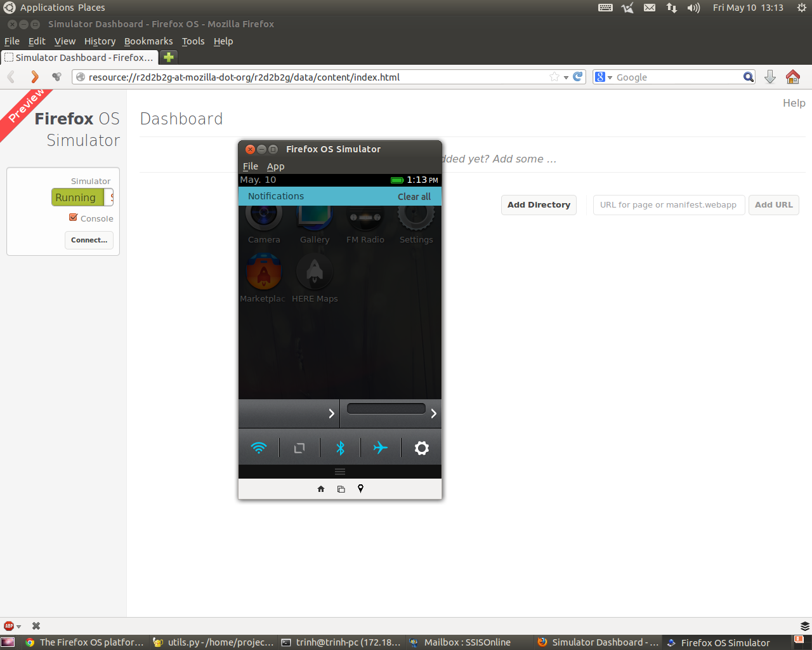Open the Marketplace app

[264, 272]
